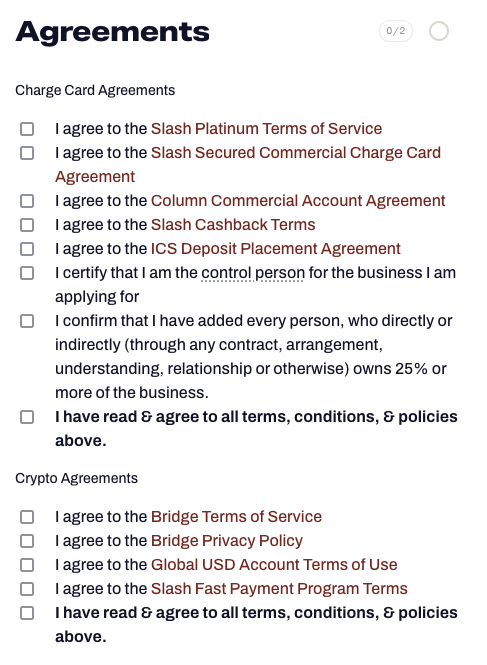This screenshot has width=487, height=665.
Task: Enable the Slash Cashback Terms checkbox
Action: pyautogui.click(x=27, y=225)
